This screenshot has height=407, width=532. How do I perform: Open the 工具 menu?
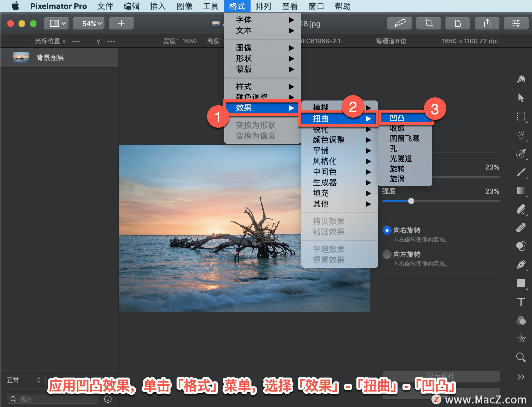point(211,6)
